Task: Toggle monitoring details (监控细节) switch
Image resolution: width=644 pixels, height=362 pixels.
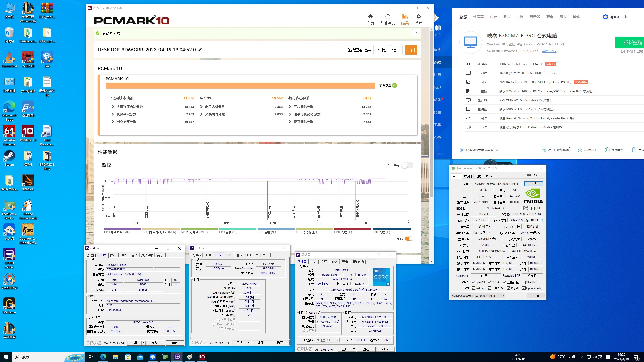Action: point(407,165)
